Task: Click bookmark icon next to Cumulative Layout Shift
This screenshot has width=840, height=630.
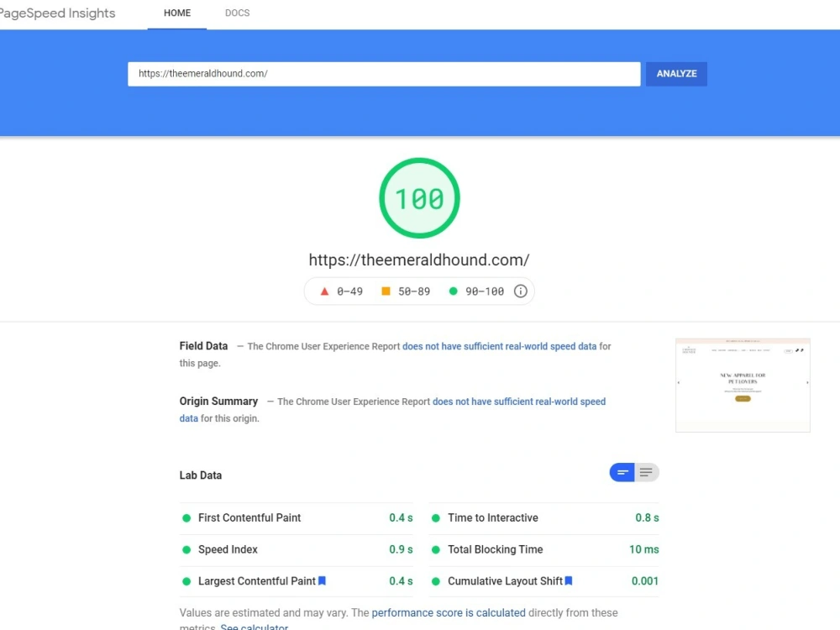Action: click(x=569, y=580)
